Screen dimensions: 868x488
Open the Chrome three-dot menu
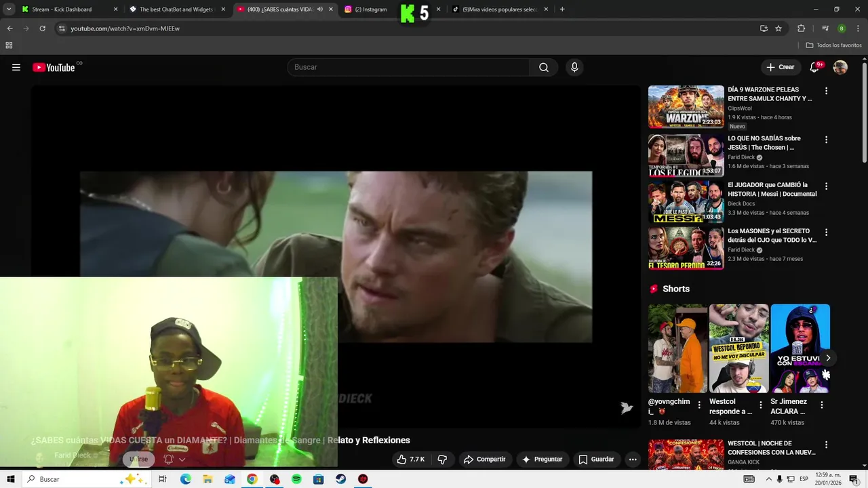tap(859, 28)
